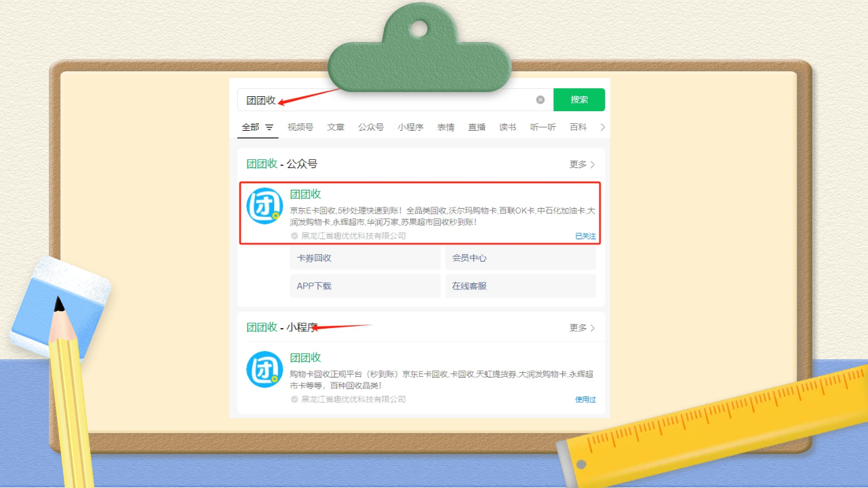868x488 pixels.
Task: Open the 团团收 小程序 title link
Action: pos(305,357)
